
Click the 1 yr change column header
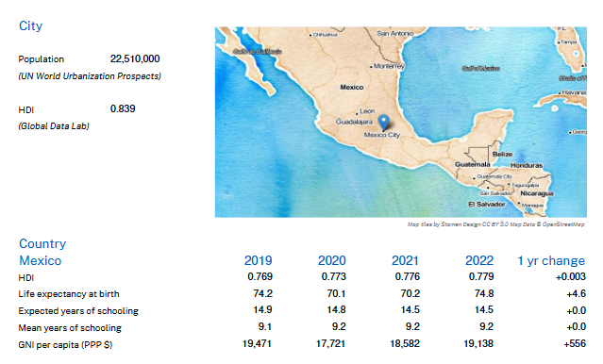[x=551, y=260]
